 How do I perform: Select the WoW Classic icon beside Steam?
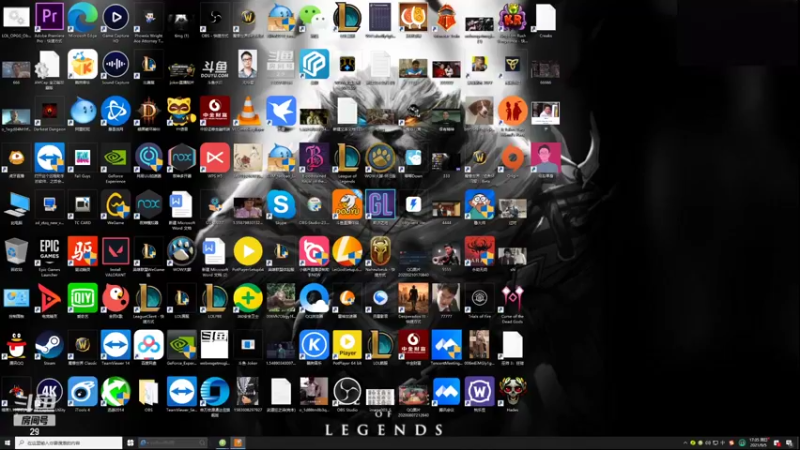pyautogui.click(x=83, y=345)
